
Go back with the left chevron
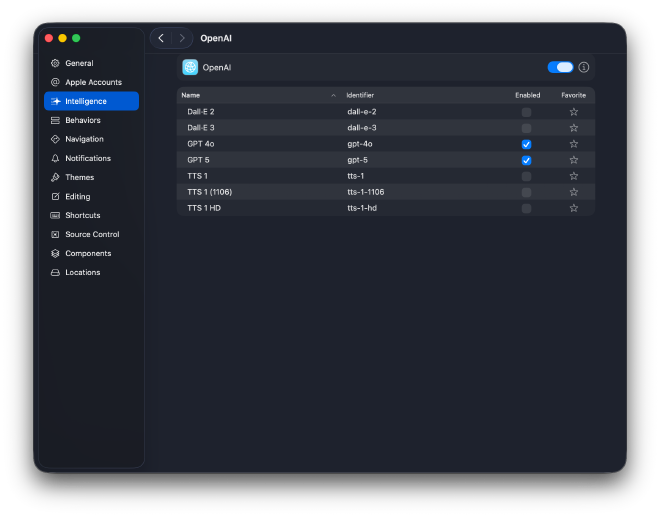[x=161, y=38]
